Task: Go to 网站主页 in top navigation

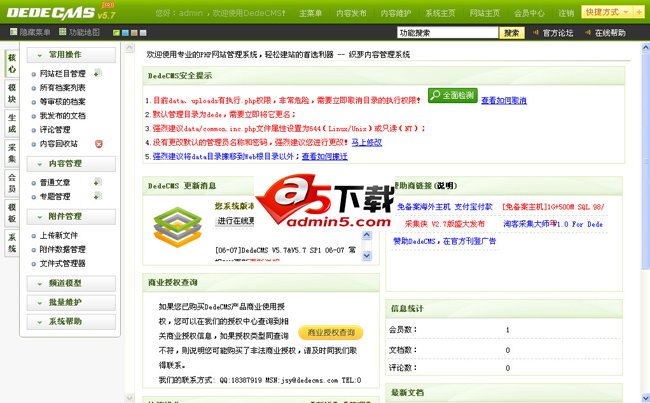Action: (485, 13)
